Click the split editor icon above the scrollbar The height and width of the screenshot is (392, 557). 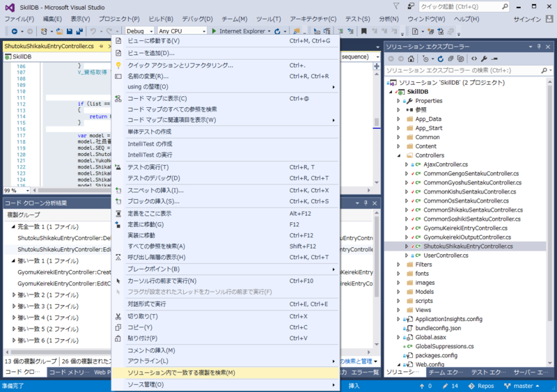pos(377,66)
